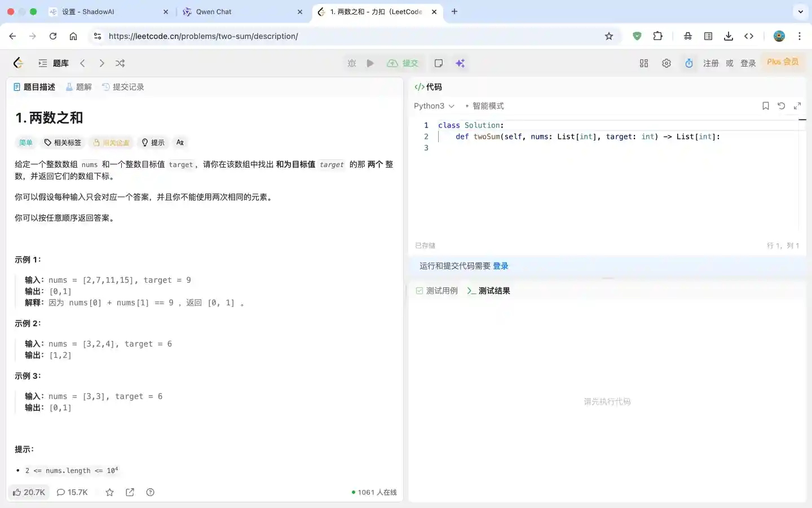Screen dimensions: 812x508
Task: Click the '1061 人在线' online count
Action: [x=374, y=492]
